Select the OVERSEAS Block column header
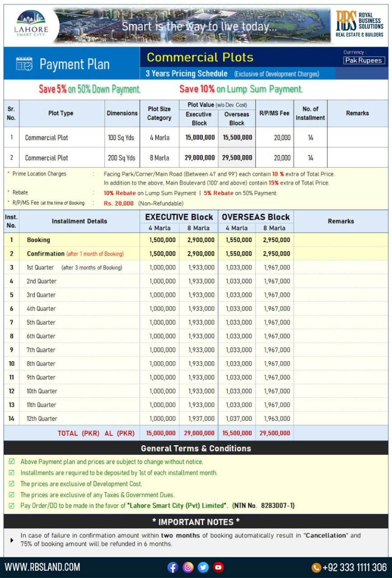392x578 pixels. click(256, 217)
